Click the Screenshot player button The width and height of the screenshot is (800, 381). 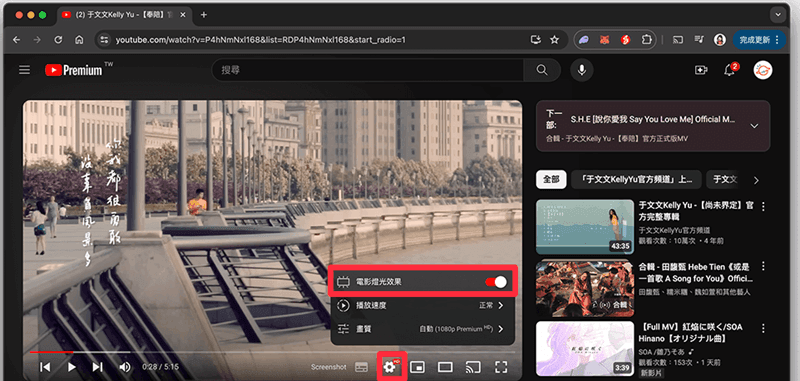pyautogui.click(x=329, y=367)
